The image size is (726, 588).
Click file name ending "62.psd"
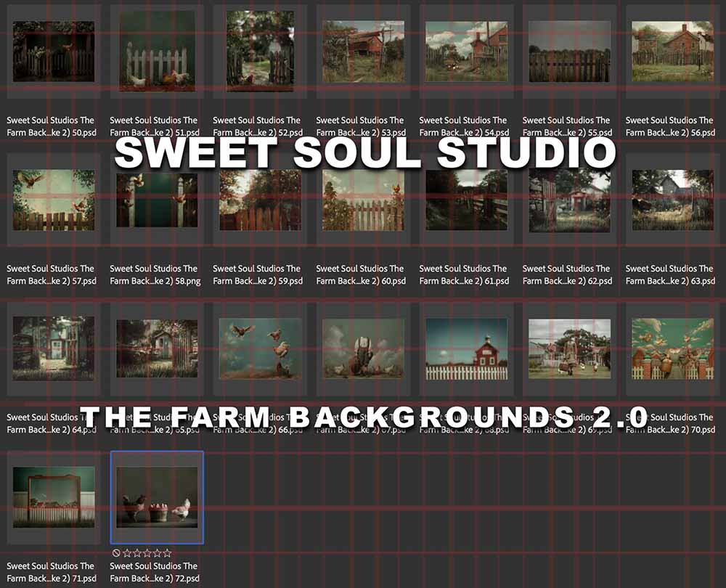coord(567,274)
